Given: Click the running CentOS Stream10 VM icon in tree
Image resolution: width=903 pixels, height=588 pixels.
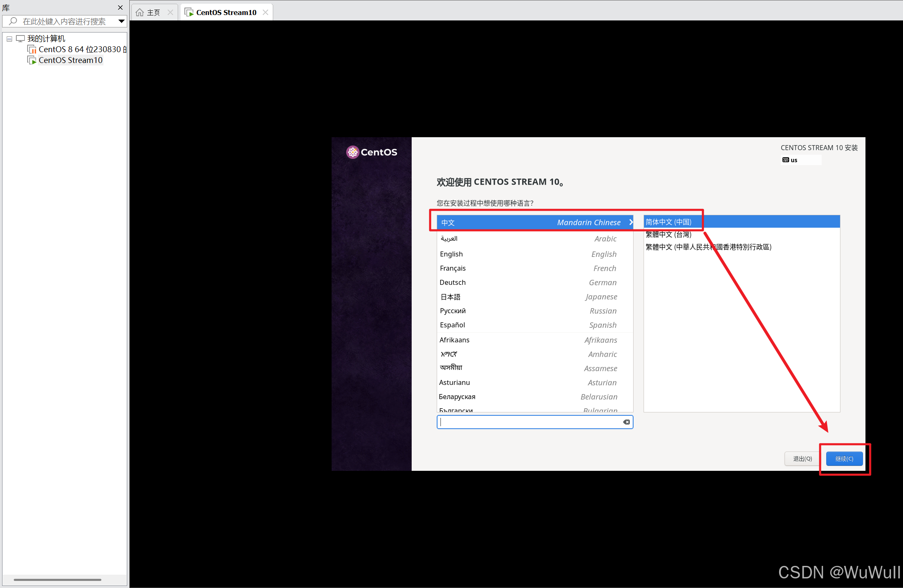Looking at the screenshot, I should click(32, 60).
